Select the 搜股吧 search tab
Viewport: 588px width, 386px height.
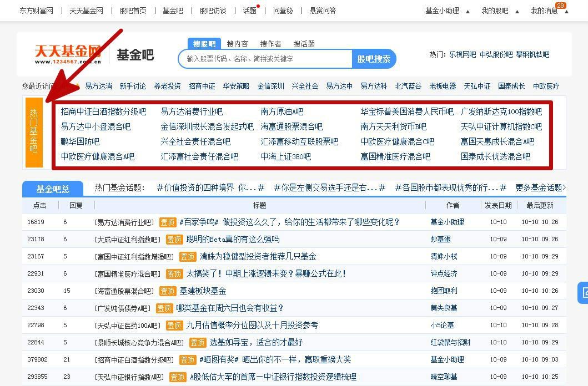pos(204,44)
